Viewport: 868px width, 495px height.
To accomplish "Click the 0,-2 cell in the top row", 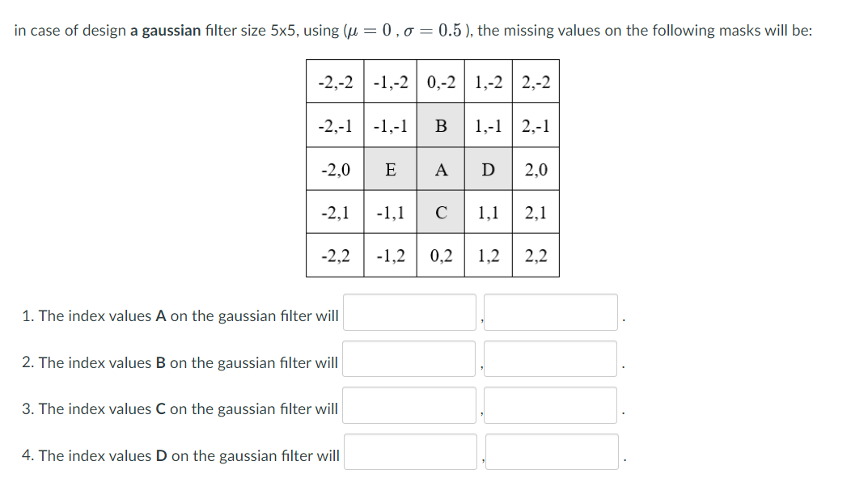I will 441,82.
